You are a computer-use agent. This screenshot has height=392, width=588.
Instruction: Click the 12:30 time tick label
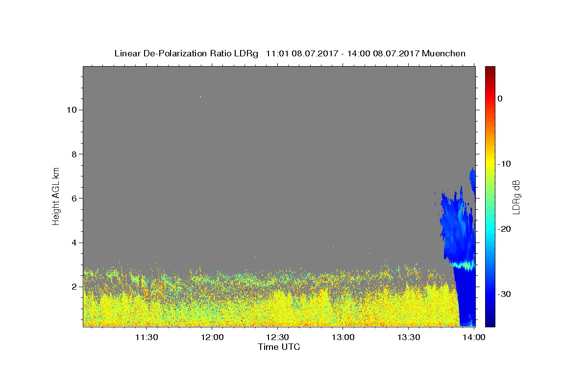pyautogui.click(x=277, y=338)
